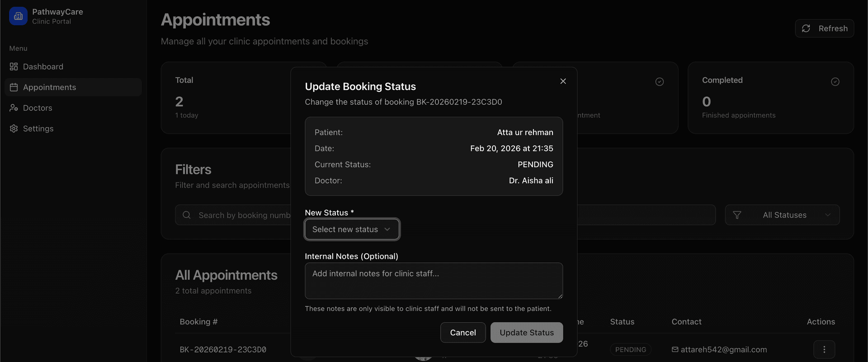Click the circular refresh arrows icon
The width and height of the screenshot is (868, 362).
[x=806, y=28]
